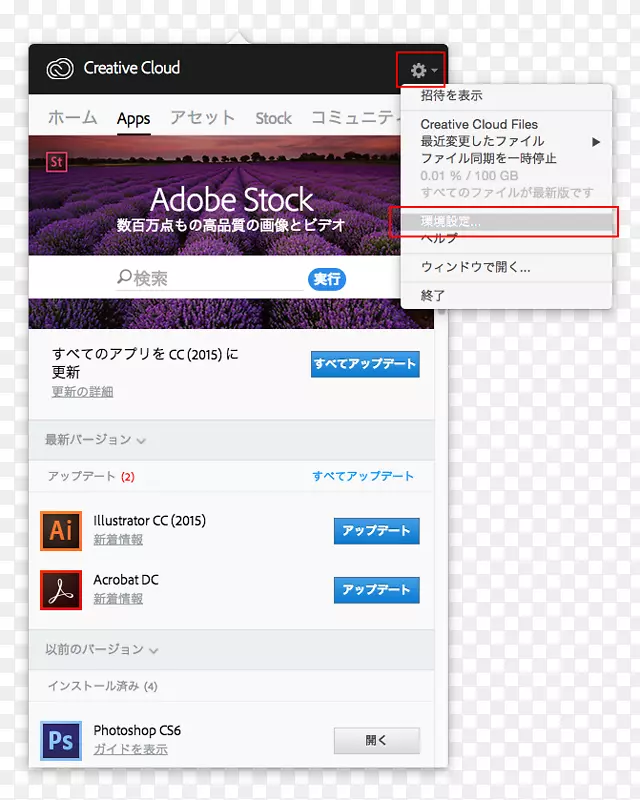Open 最近変更したファイル submenu arrow
Image resolution: width=640 pixels, height=800 pixels.
click(x=596, y=142)
